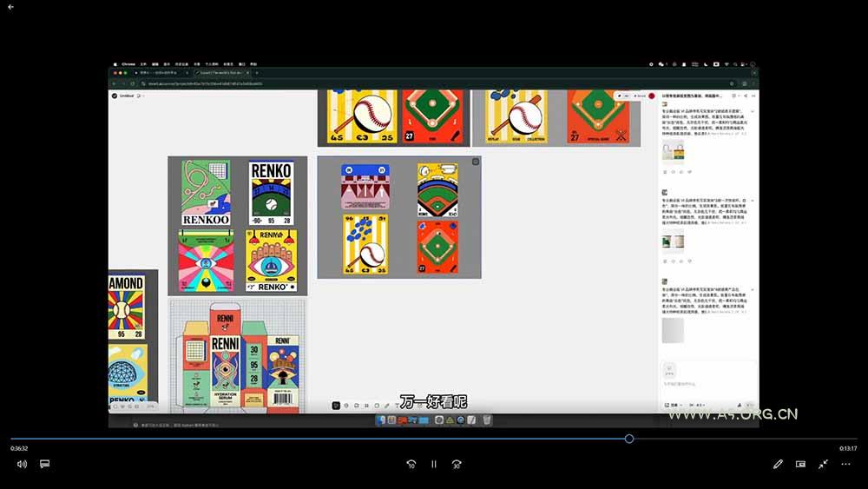Open the third prompt's loading placeholder
Viewport: 868px width, 489px height.
tap(674, 330)
